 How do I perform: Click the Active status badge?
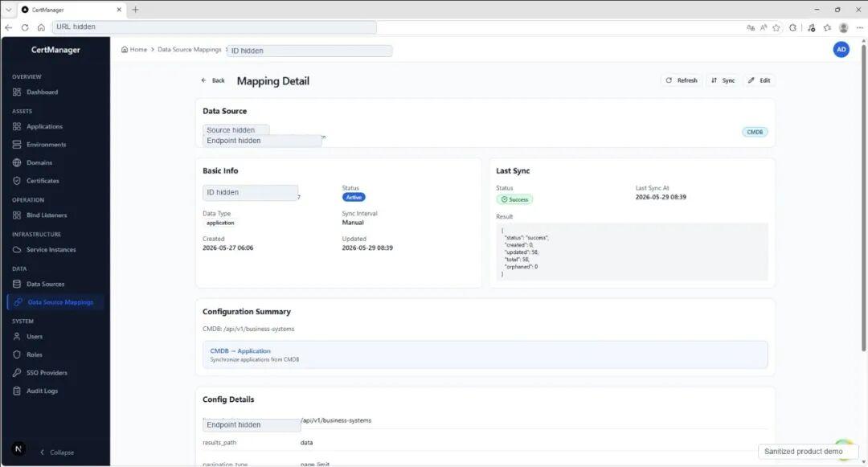point(353,197)
